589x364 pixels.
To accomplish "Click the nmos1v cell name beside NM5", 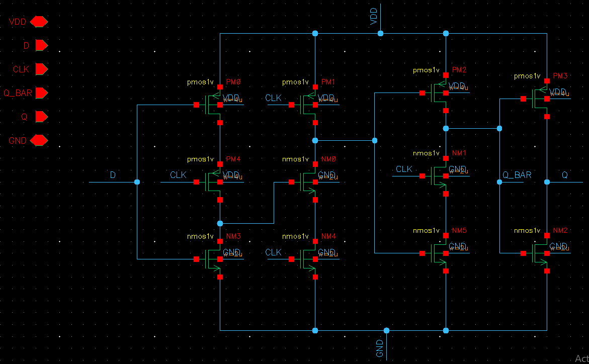I will point(426,231).
